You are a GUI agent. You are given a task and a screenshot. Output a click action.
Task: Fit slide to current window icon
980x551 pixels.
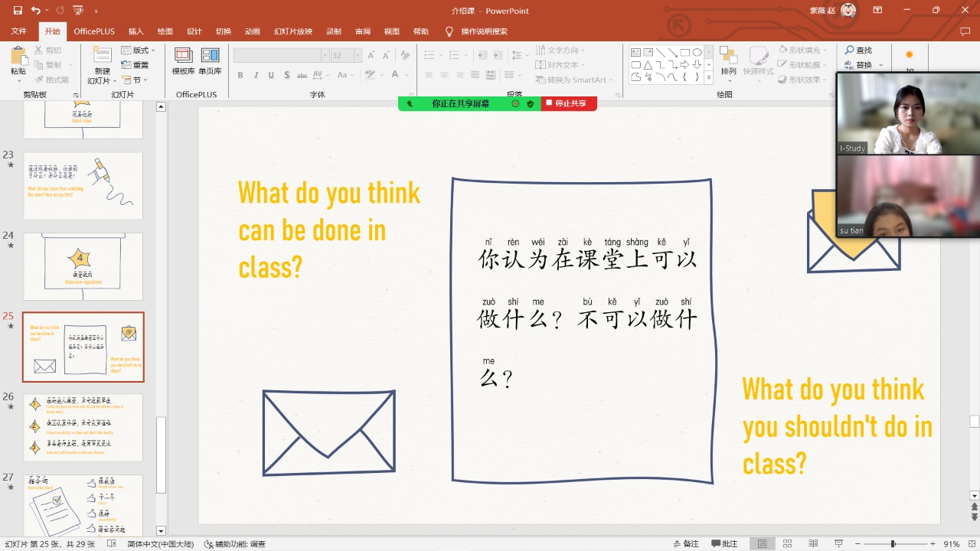click(x=972, y=544)
